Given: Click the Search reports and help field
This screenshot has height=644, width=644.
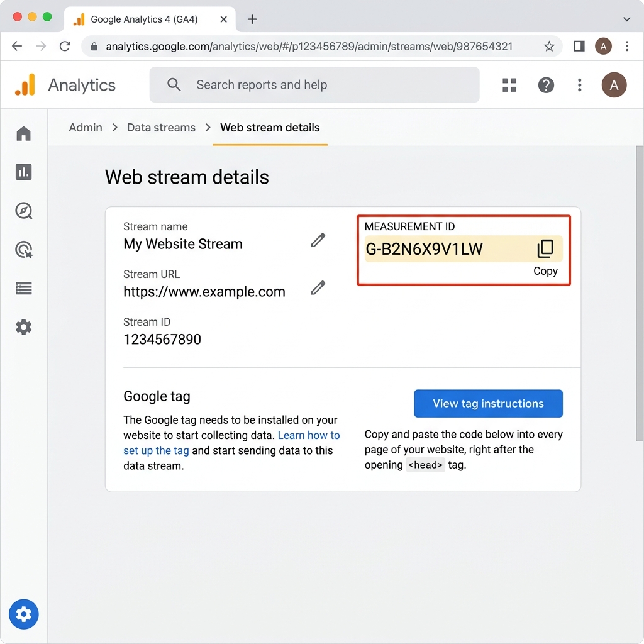Looking at the screenshot, I should [x=314, y=85].
